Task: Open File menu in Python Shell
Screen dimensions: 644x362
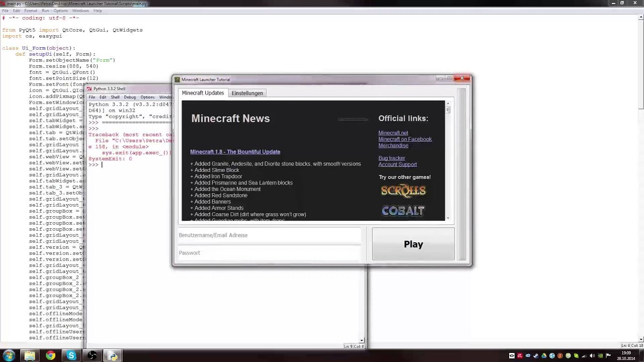Action: (92, 97)
